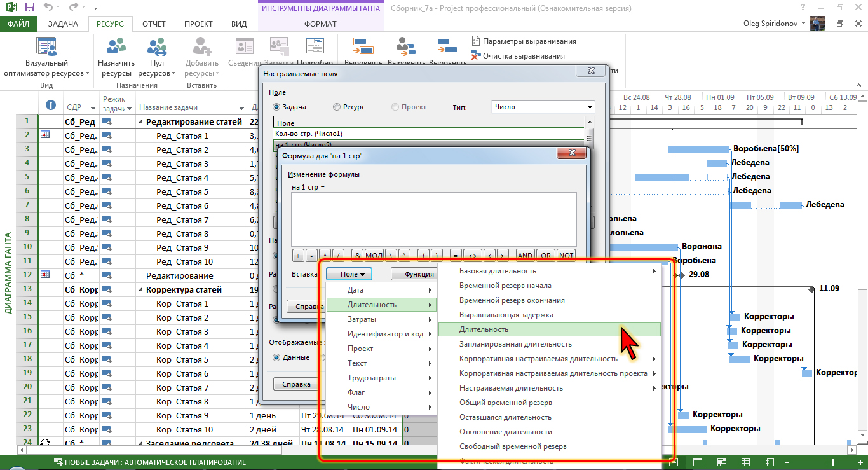The image size is (868, 470).
Task: Open СДР column filter arrow
Action: 93,108
